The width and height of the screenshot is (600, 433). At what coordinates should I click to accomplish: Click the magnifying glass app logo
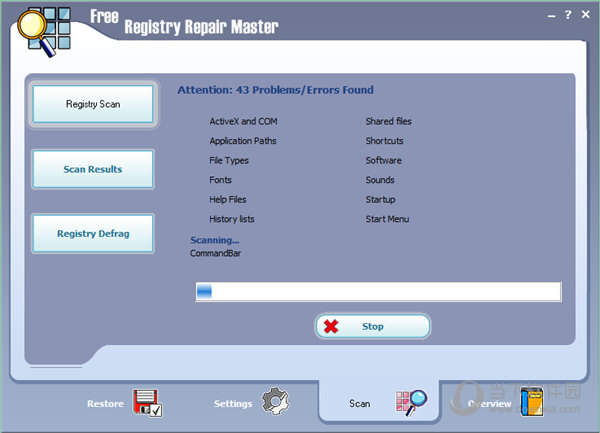pyautogui.click(x=44, y=32)
